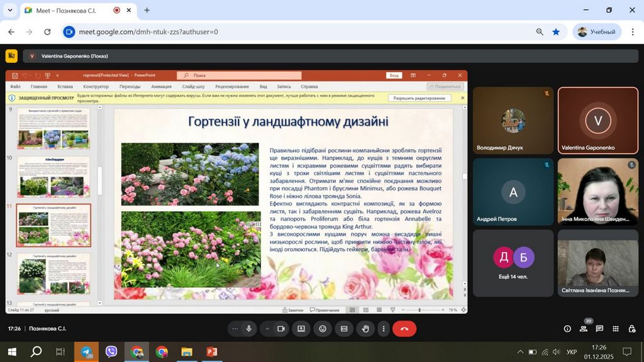Screen dimensions: 644x362
Task: Toggle closed captions in Meet
Action: [x=344, y=329]
